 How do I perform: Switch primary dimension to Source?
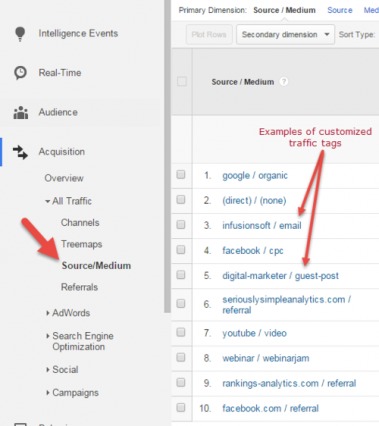[x=340, y=10]
